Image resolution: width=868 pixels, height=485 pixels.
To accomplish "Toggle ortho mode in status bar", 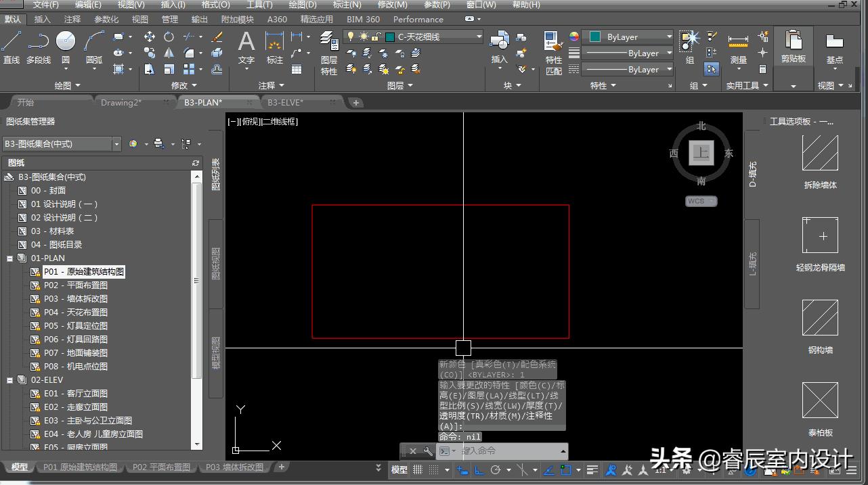I will [479, 469].
